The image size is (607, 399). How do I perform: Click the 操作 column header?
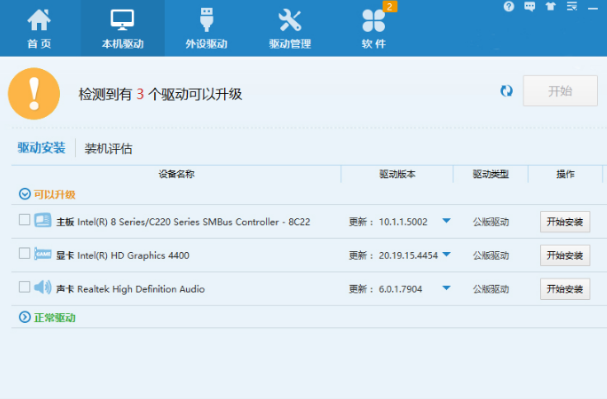pos(565,174)
